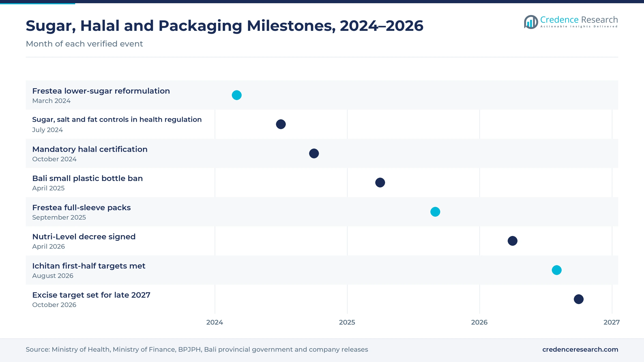Click the 'March 2024' date text
Viewport: 644px width, 362px height.
(51, 101)
